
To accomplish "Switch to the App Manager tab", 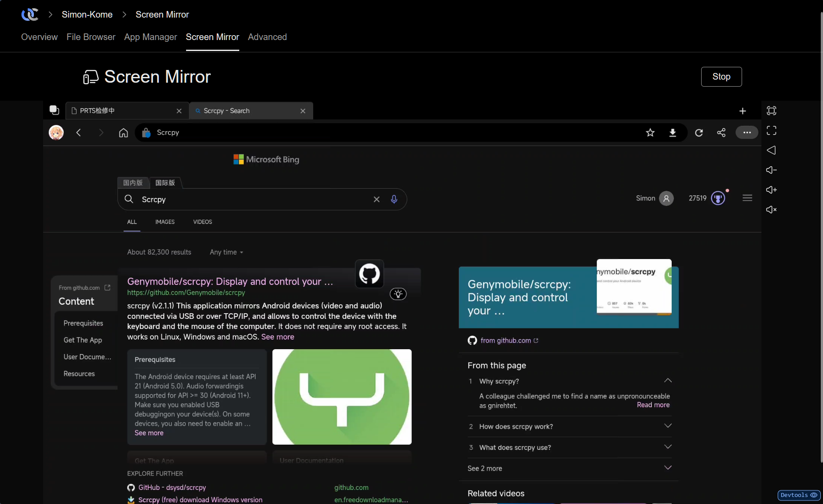I will point(150,37).
